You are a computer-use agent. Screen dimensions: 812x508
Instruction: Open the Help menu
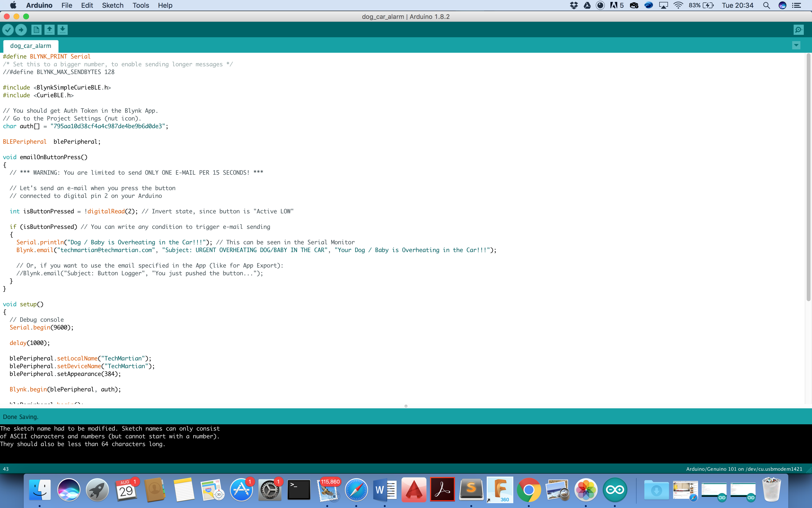165,5
